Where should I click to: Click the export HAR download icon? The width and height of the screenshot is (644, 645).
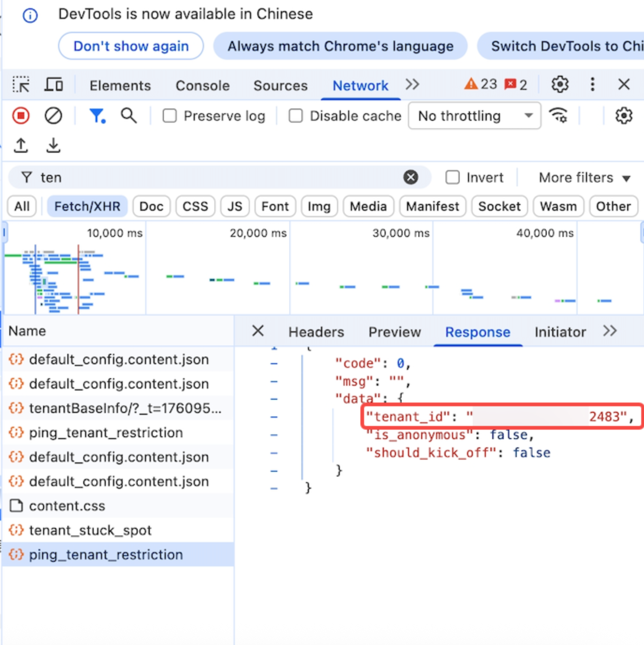coord(53,146)
